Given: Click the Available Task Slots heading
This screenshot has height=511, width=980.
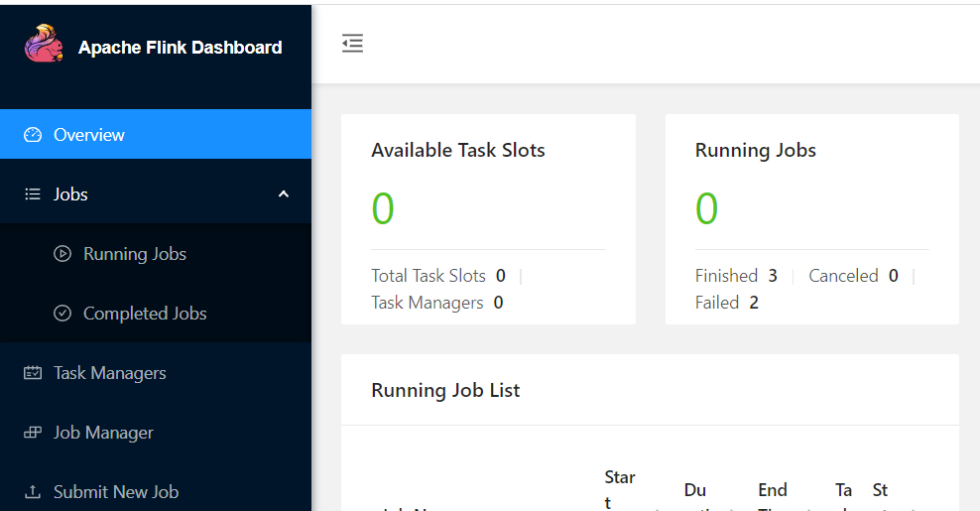Looking at the screenshot, I should coord(458,150).
